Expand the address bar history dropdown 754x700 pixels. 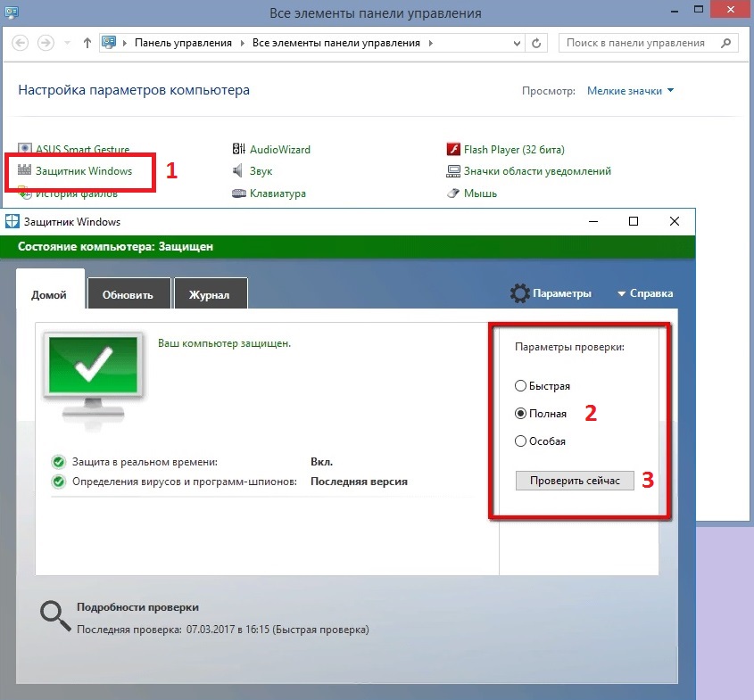[x=517, y=43]
